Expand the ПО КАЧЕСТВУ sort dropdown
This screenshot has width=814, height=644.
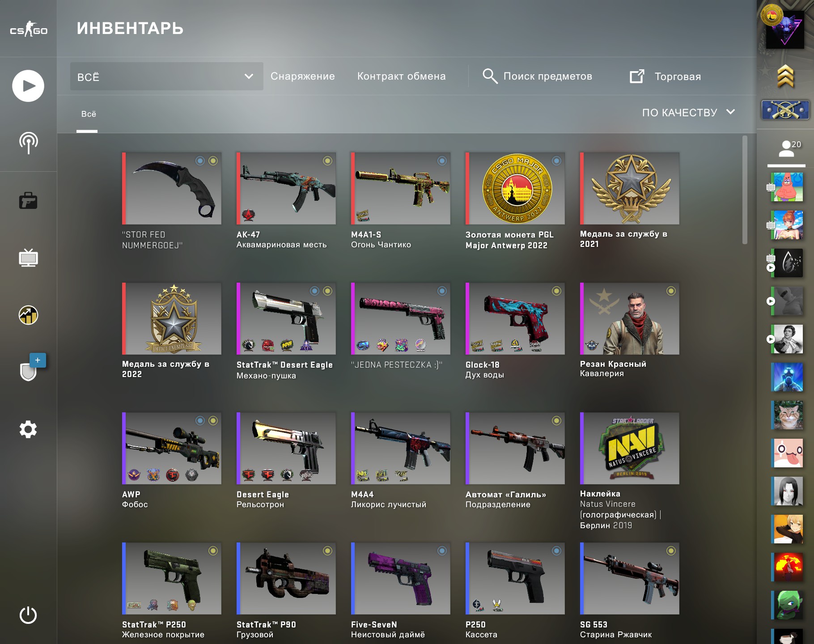[x=688, y=112]
